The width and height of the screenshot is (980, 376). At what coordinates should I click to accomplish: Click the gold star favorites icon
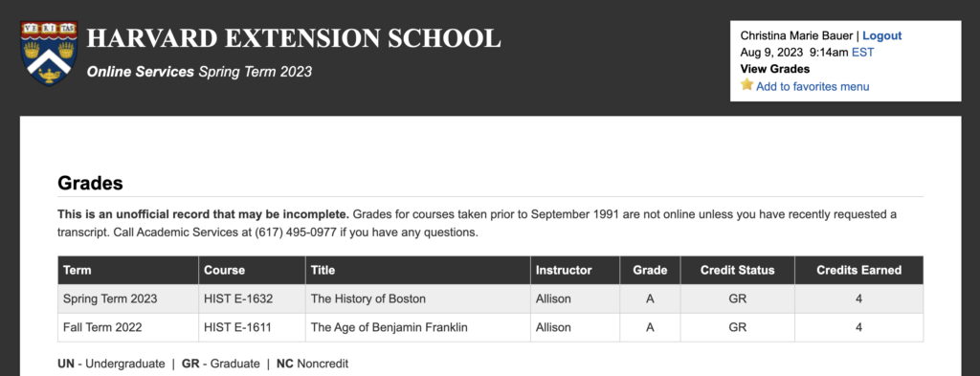[746, 85]
